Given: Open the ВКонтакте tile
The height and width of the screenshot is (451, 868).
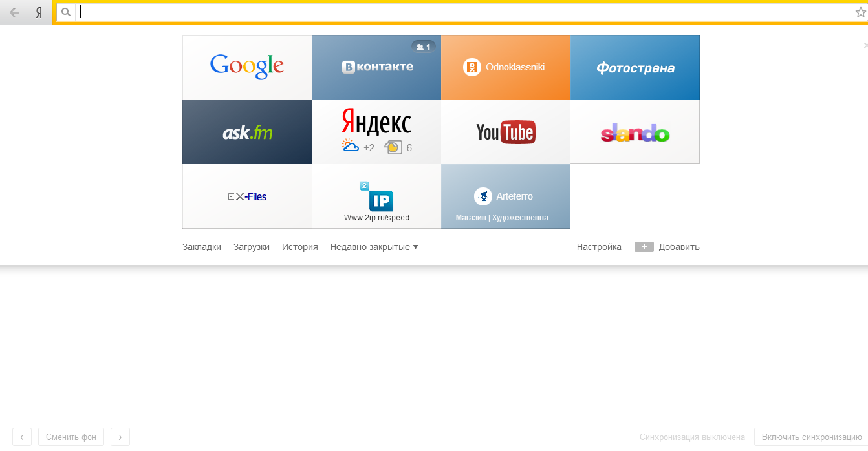Looking at the screenshot, I should coord(376,67).
